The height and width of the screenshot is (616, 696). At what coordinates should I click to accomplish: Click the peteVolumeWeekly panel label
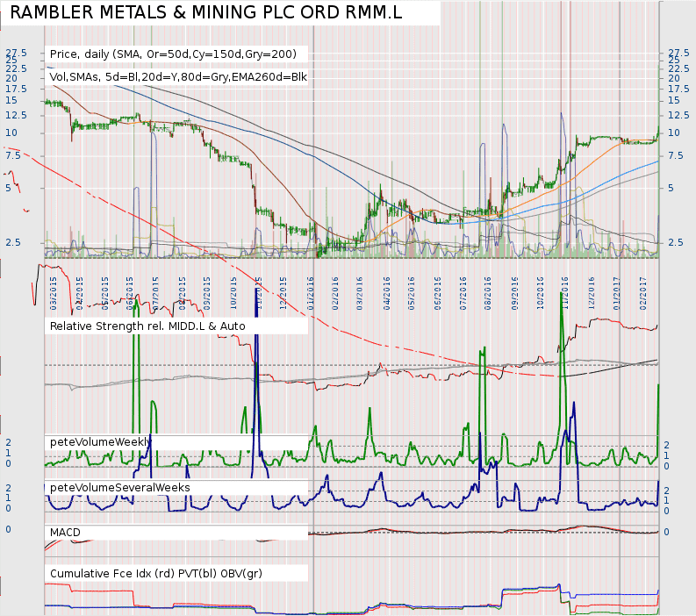(x=101, y=442)
